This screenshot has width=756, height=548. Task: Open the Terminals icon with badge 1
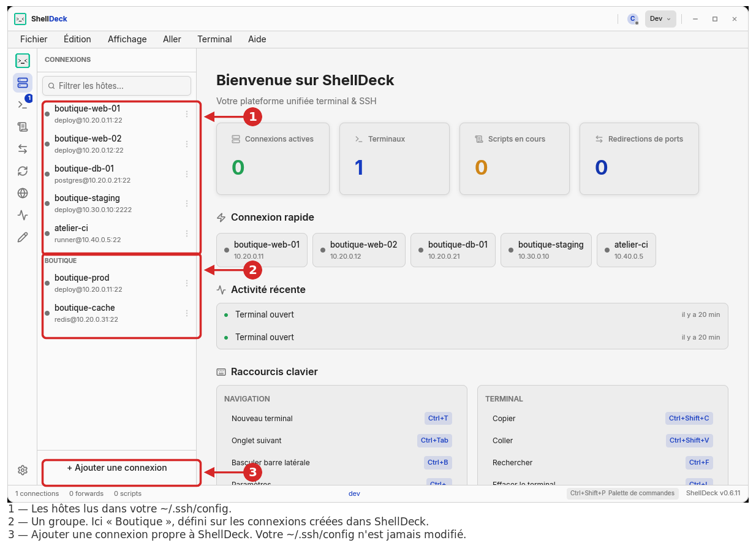[x=23, y=105]
